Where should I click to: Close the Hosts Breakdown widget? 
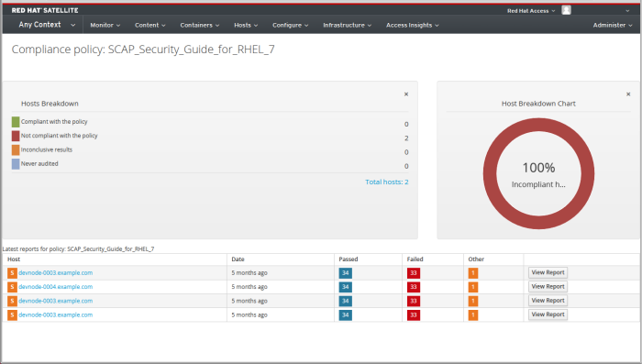pos(406,94)
